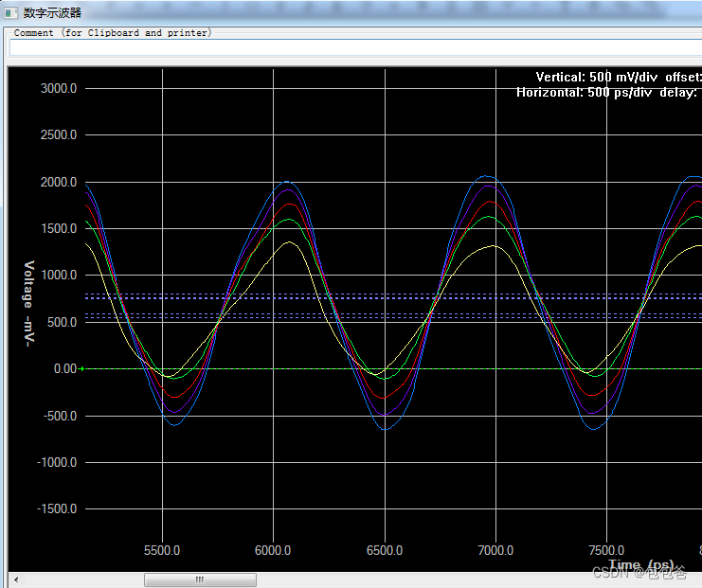Click the 5500.0 time axis label
The height and width of the screenshot is (588, 702).
click(x=162, y=550)
